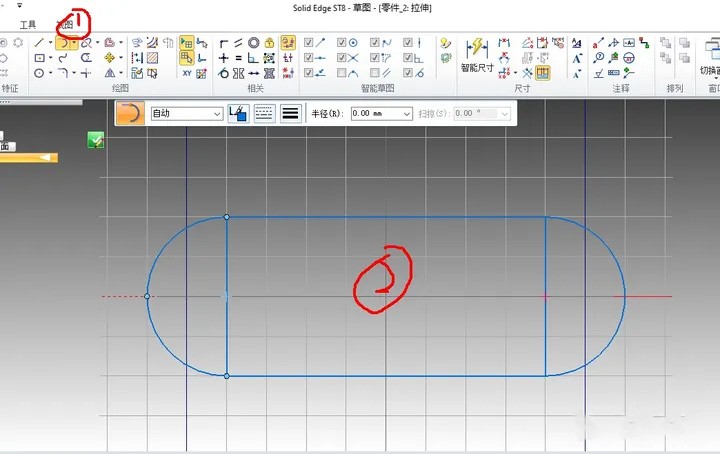The image size is (720, 454).
Task: Apply the Perpendicular relationship
Action: [253, 58]
